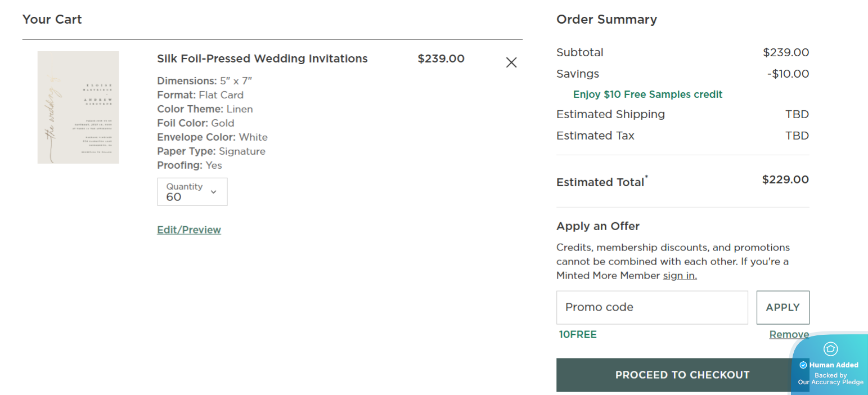Click the Order Summary heading
The image size is (868, 395).
coord(606,20)
